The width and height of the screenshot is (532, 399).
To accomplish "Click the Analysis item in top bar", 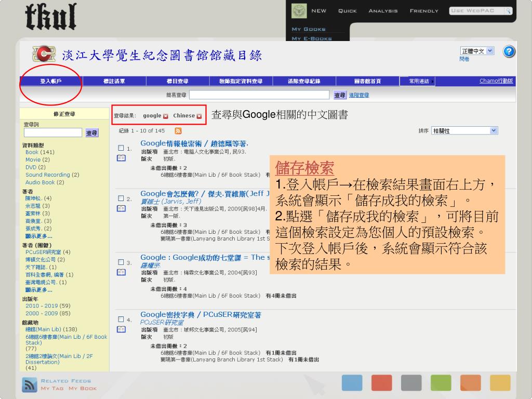I will coord(383,11).
